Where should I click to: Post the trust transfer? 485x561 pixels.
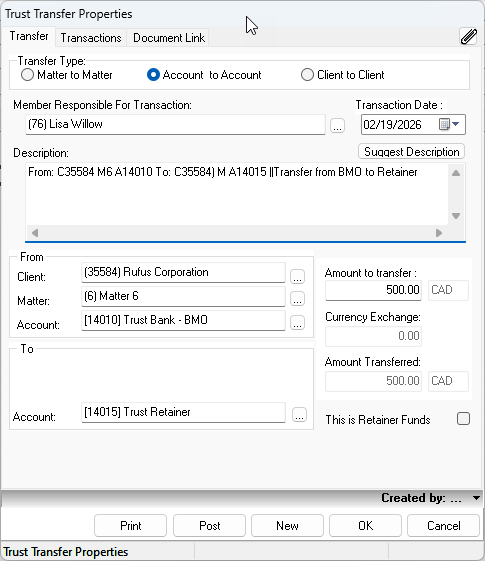click(x=210, y=526)
